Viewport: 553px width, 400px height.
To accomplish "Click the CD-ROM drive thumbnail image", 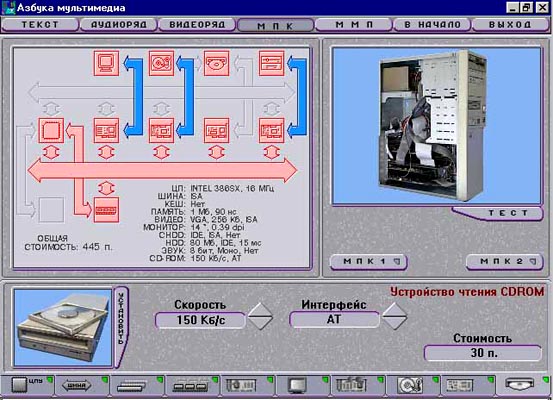I will click(63, 328).
